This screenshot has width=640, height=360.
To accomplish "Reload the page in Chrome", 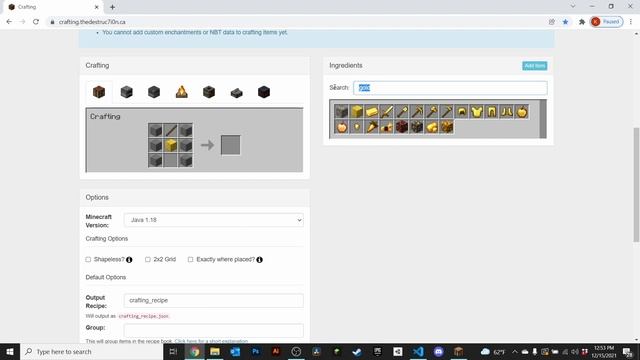I will pos(36,22).
